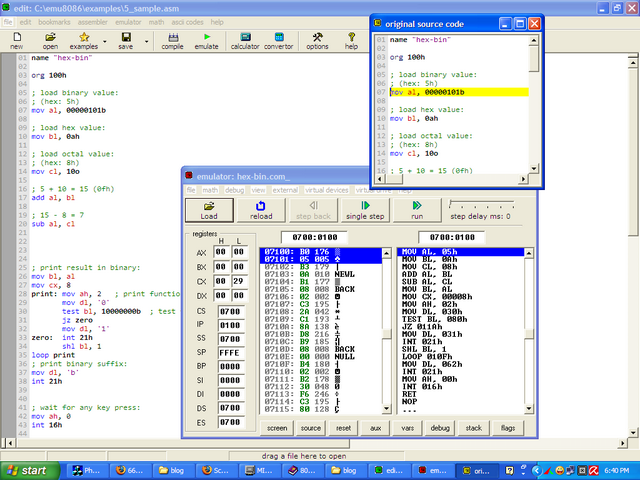Open the editor bookmarks menu

54,22
